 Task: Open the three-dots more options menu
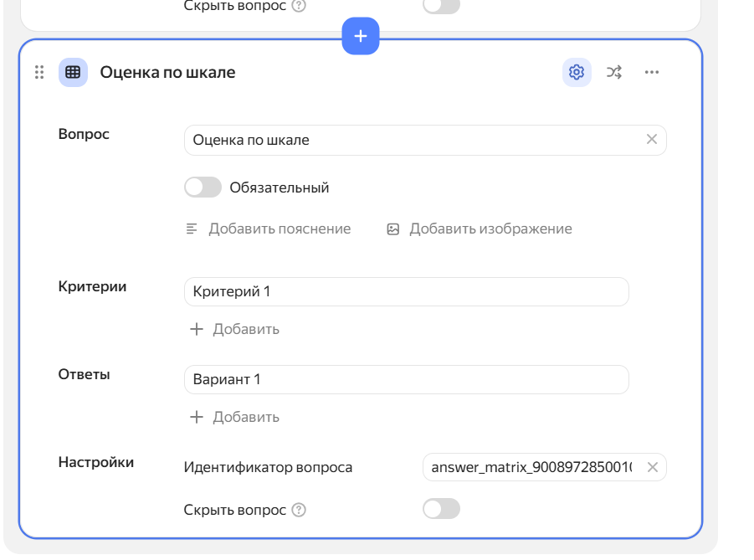(652, 73)
